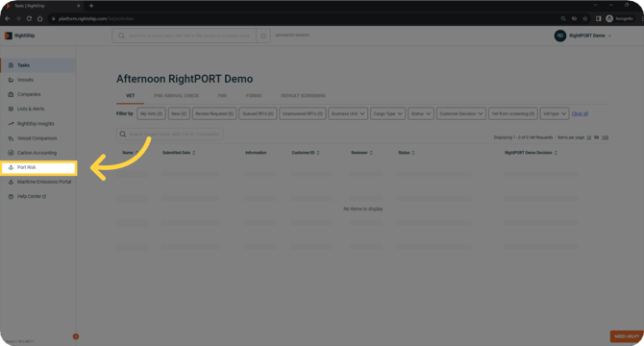Click Advanced Search link
Image resolution: width=644 pixels, height=346 pixels.
[292, 36]
